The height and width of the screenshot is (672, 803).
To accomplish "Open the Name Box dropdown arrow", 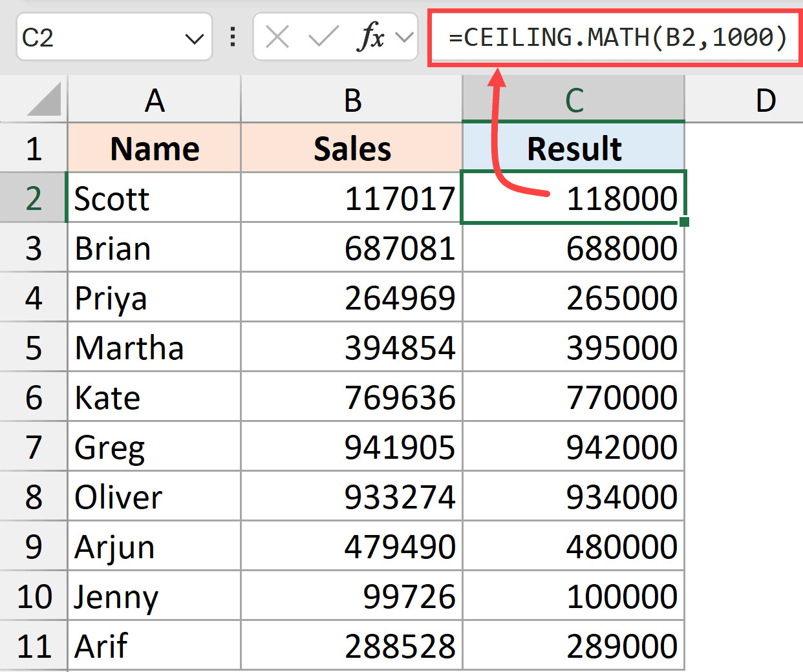I will point(194,37).
